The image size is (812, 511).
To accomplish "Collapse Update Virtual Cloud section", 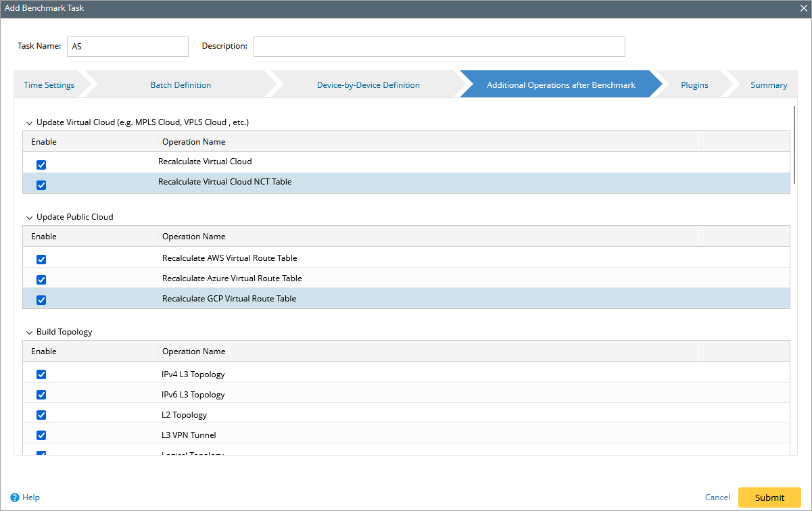I will [29, 123].
